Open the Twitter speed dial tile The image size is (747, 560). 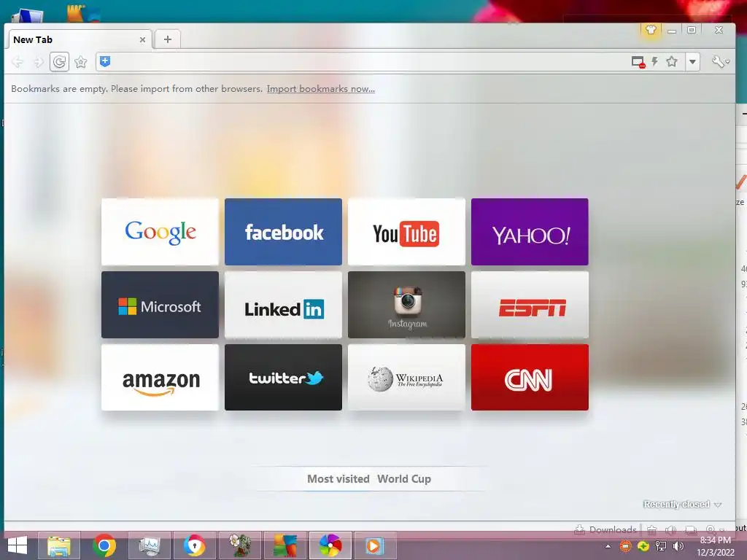click(x=284, y=377)
